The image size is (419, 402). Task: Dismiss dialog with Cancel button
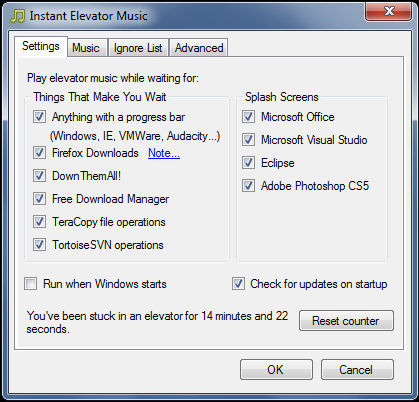click(357, 369)
